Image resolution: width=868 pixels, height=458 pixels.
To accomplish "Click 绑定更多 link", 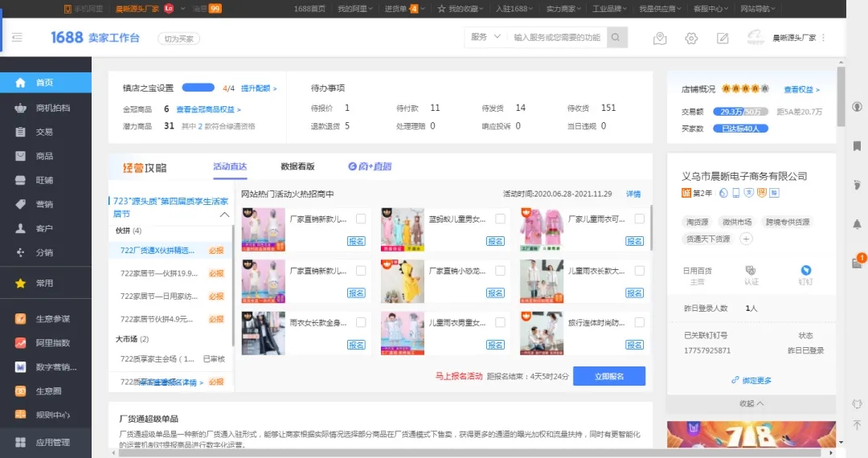I will 751,381.
